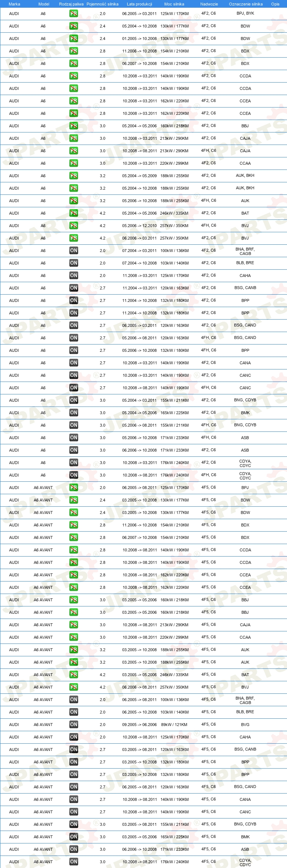Click diesel ON icon in row dated 11.2008 -> 03.2011

click(x=74, y=276)
